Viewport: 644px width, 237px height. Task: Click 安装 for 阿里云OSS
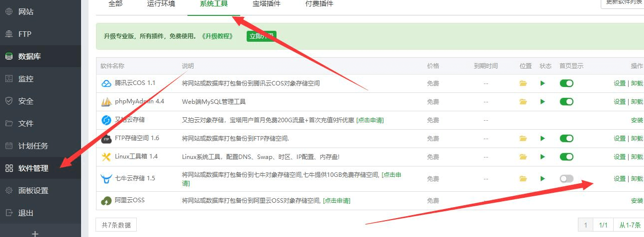click(x=637, y=201)
